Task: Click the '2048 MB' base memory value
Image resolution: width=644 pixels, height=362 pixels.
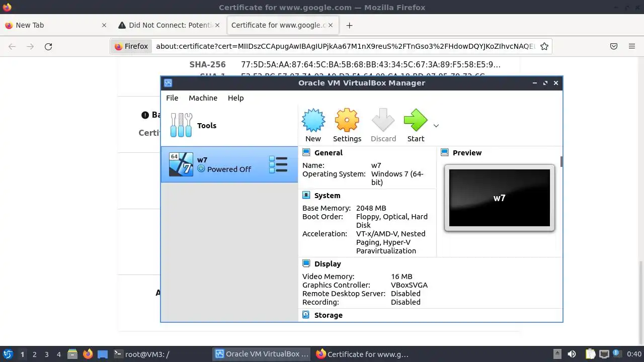Action: 371,208
